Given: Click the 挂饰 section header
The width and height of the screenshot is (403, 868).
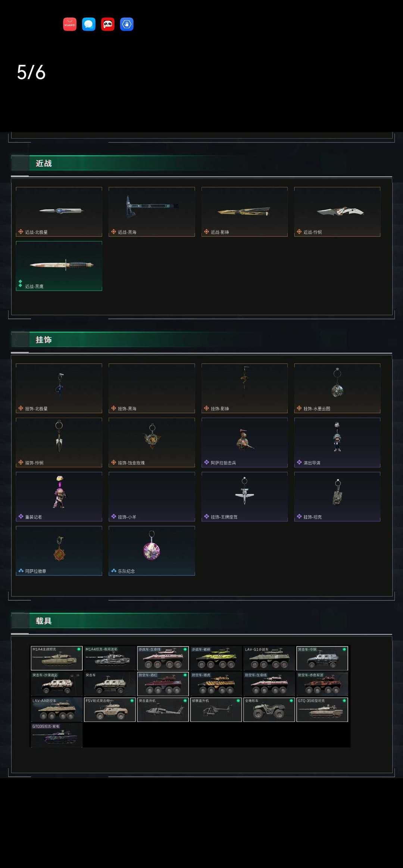Looking at the screenshot, I should click(44, 340).
